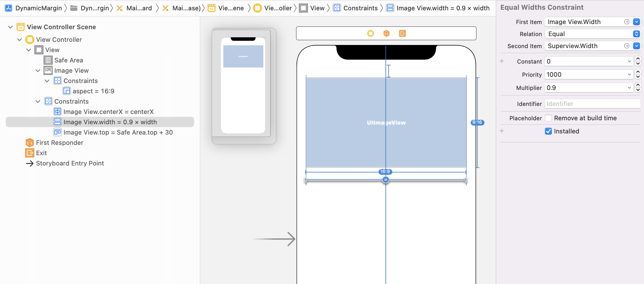Click the width constraint icon in breadcrumb

pyautogui.click(x=390, y=8)
